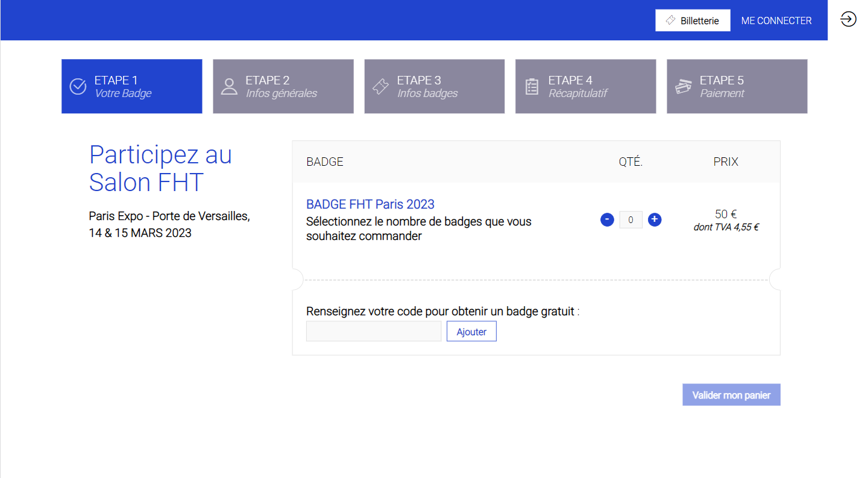Go to ETAPE 2 Infos générales step
The height and width of the screenshot is (478, 868).
283,86
